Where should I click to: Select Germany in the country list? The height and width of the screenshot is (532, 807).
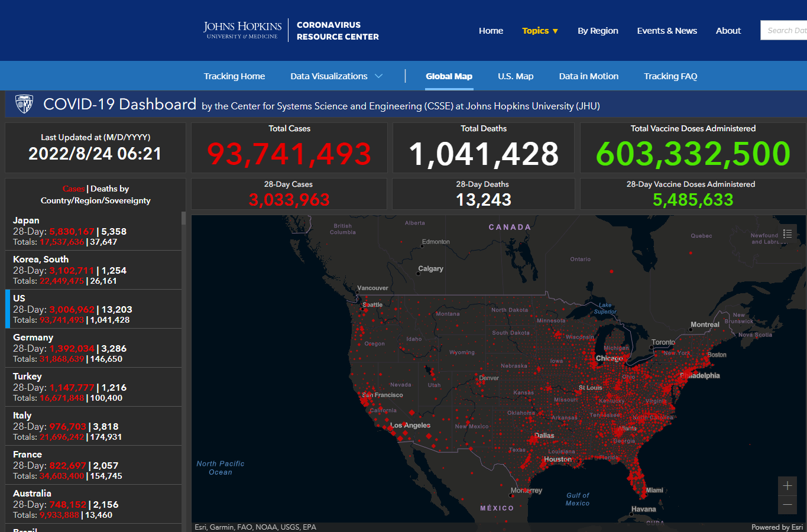pos(93,348)
